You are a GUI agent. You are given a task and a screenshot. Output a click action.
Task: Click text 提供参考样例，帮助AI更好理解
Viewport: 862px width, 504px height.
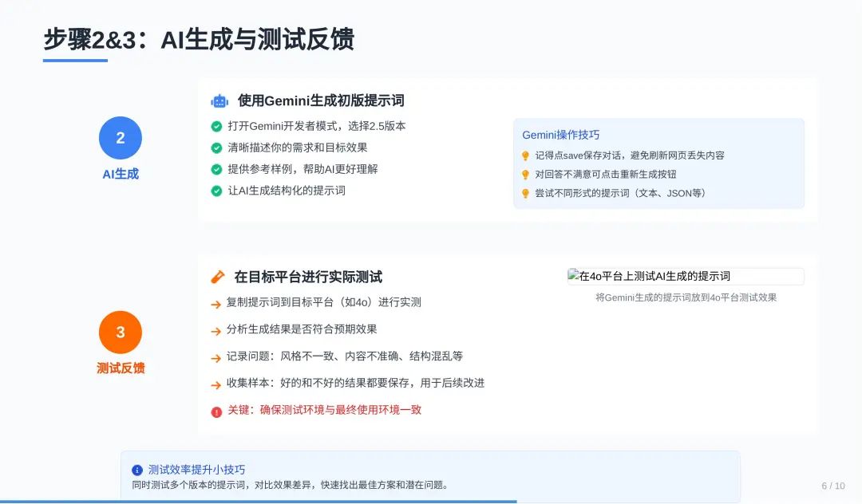tap(303, 168)
